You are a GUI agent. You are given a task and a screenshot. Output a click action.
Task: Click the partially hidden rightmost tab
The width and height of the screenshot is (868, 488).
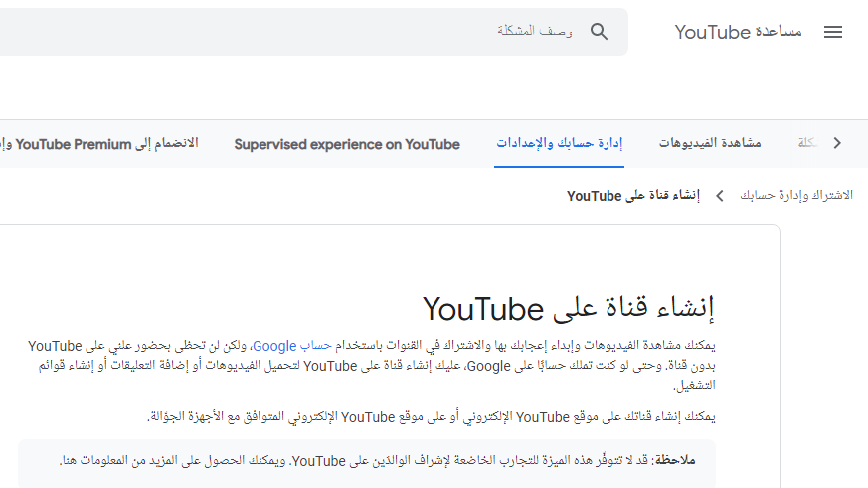click(x=807, y=143)
